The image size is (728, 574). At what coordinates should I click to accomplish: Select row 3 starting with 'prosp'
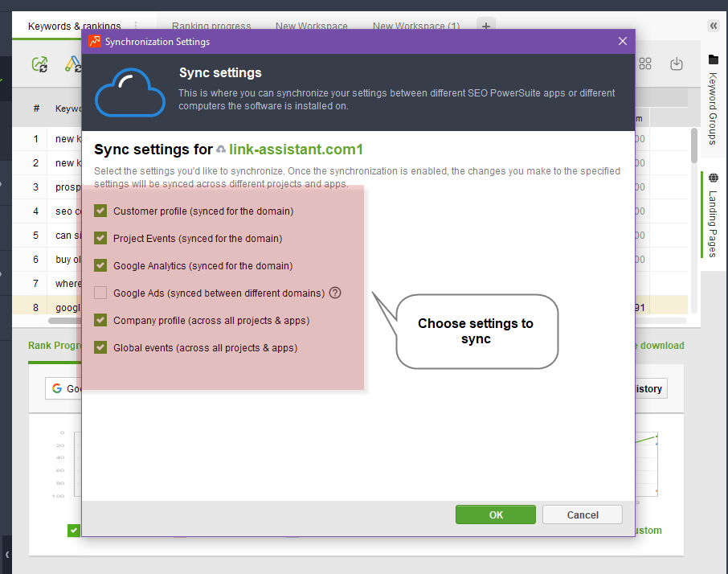tap(47, 187)
